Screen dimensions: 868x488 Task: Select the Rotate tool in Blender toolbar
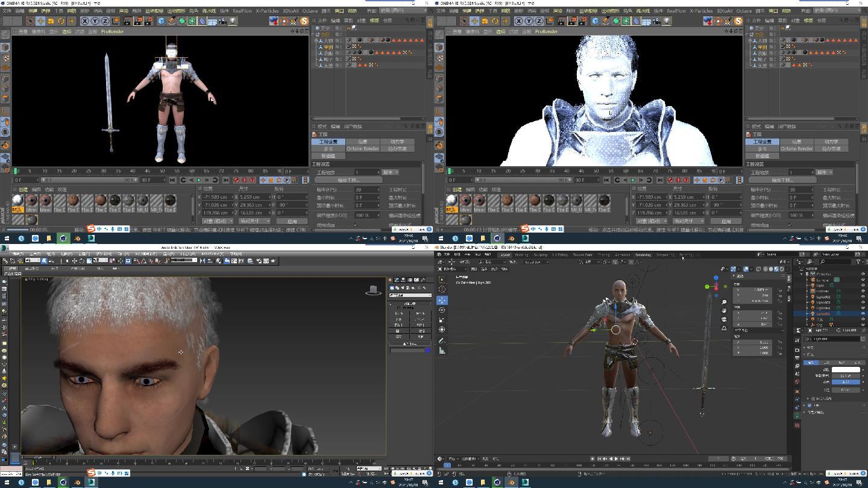click(x=442, y=310)
